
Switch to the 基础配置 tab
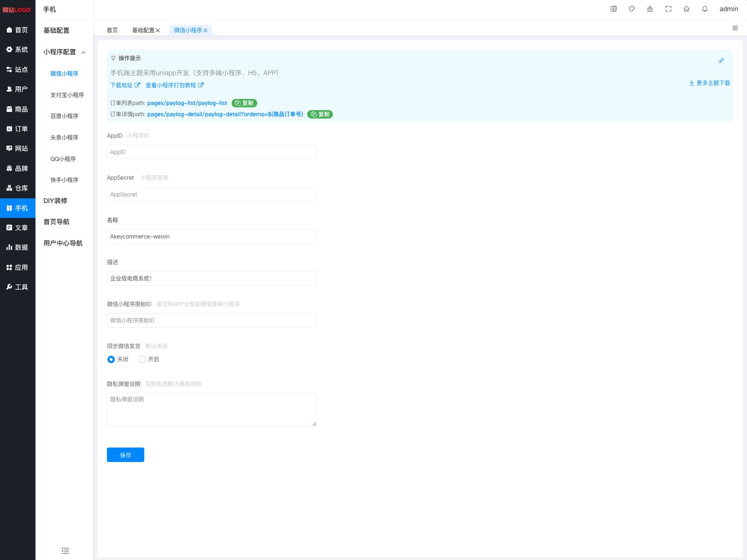point(143,30)
